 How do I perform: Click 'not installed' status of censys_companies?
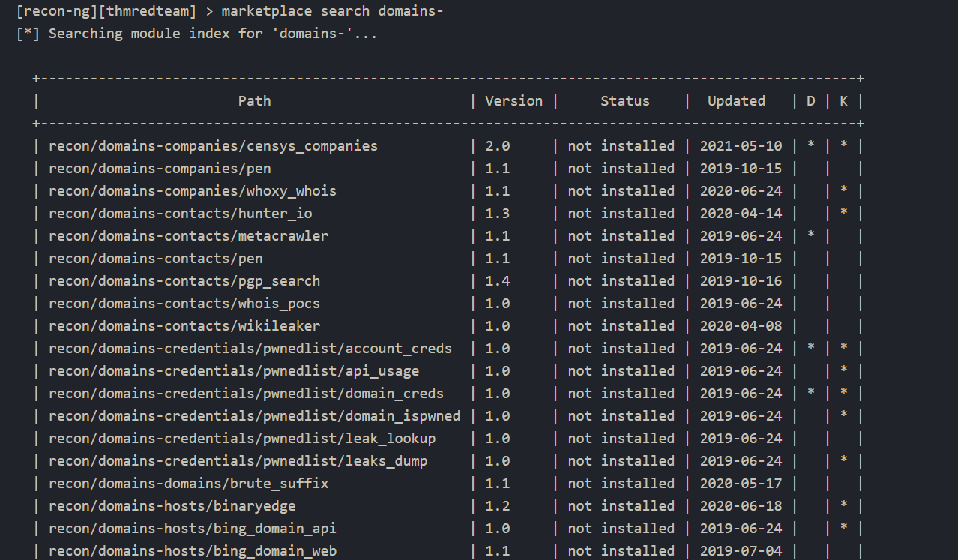pos(621,146)
